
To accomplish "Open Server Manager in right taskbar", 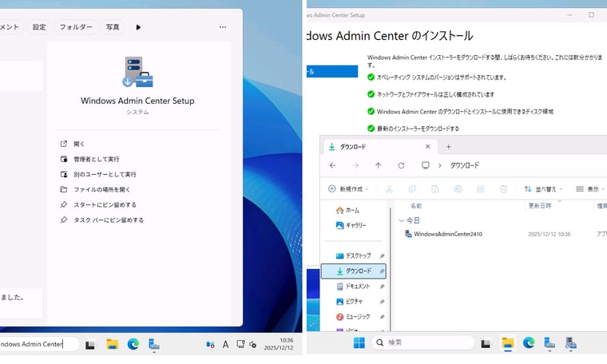I will pos(549,343).
